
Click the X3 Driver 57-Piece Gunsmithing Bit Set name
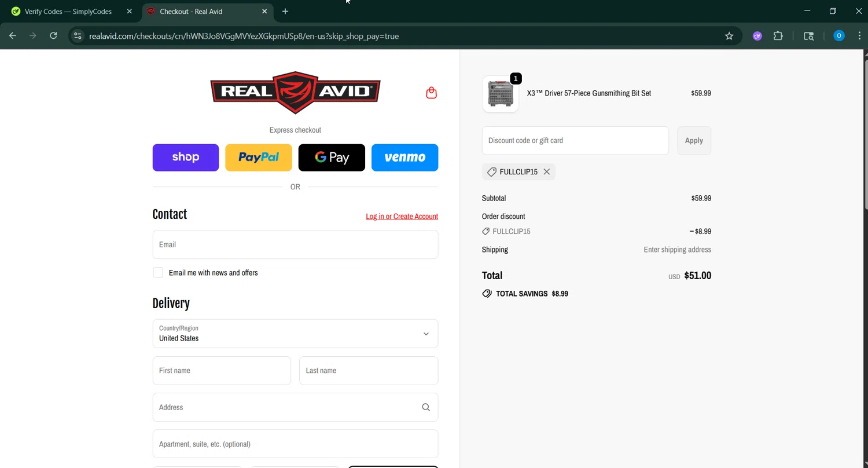(589, 93)
